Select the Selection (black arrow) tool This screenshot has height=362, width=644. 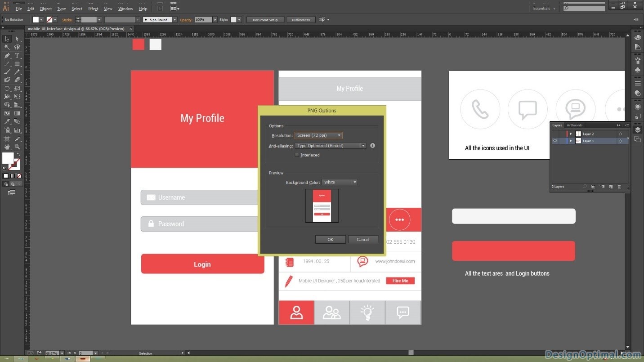(x=7, y=39)
